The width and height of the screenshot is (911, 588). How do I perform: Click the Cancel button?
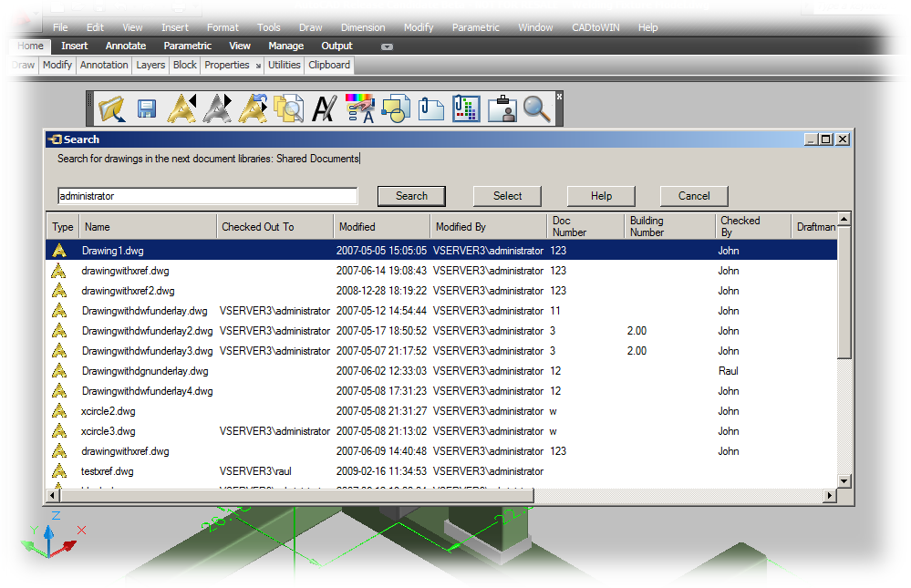click(x=694, y=196)
